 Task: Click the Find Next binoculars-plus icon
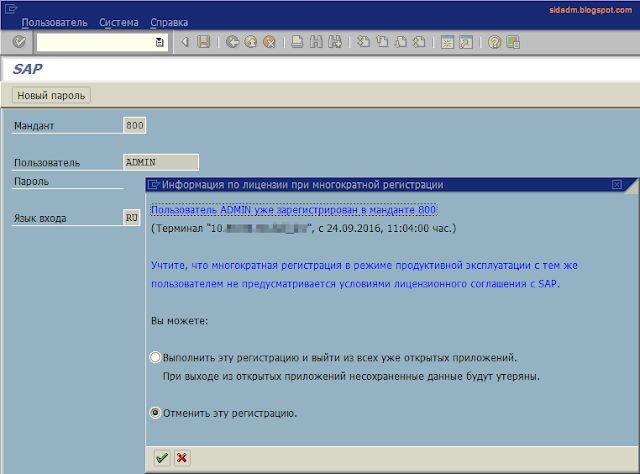pos(335,42)
